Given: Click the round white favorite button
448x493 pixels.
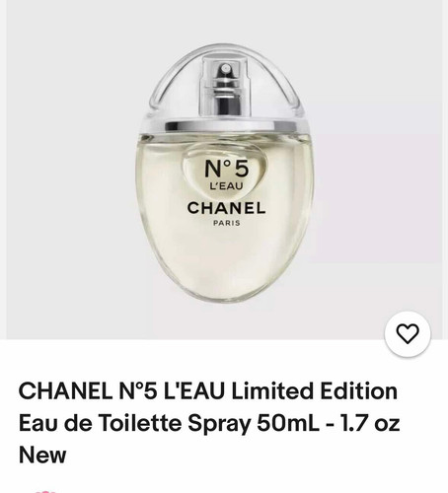Looking at the screenshot, I should pos(408,333).
